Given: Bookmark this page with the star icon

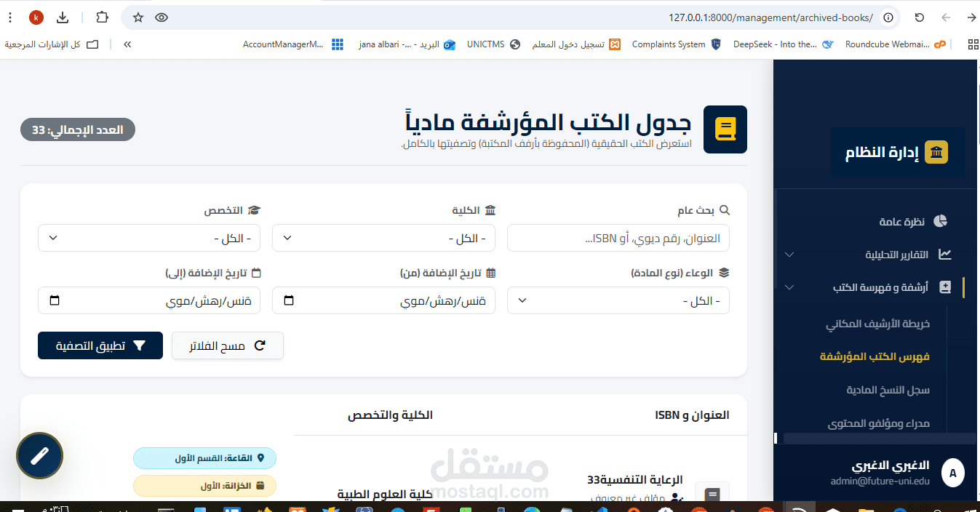Looking at the screenshot, I should (138, 17).
